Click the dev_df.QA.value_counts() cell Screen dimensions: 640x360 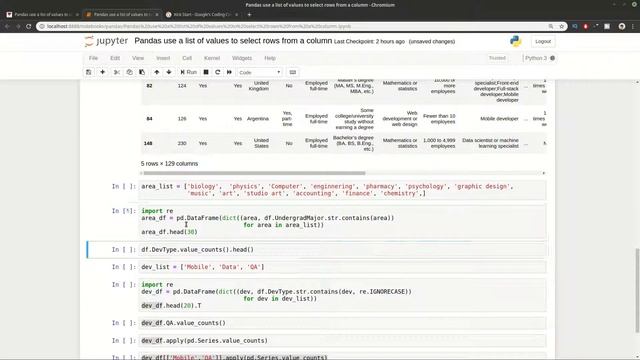(x=342, y=323)
